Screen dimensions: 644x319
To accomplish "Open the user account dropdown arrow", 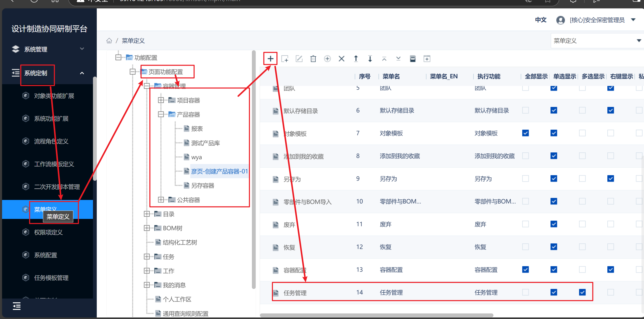I will [x=633, y=20].
